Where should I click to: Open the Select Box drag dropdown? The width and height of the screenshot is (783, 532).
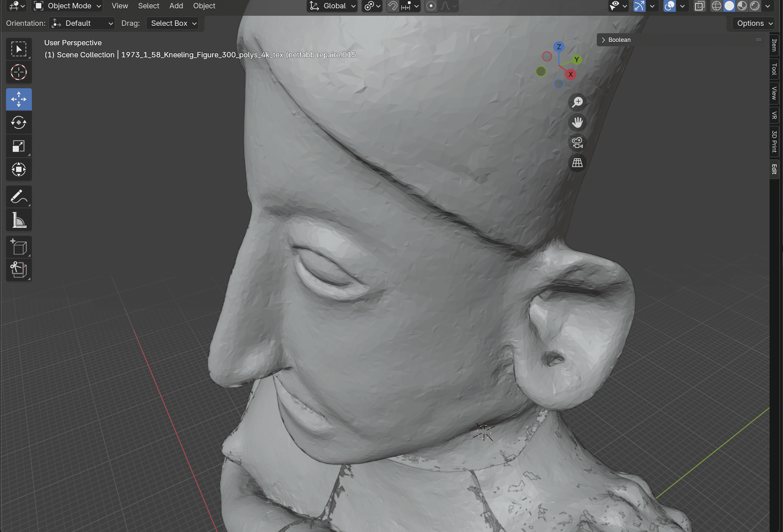(172, 23)
